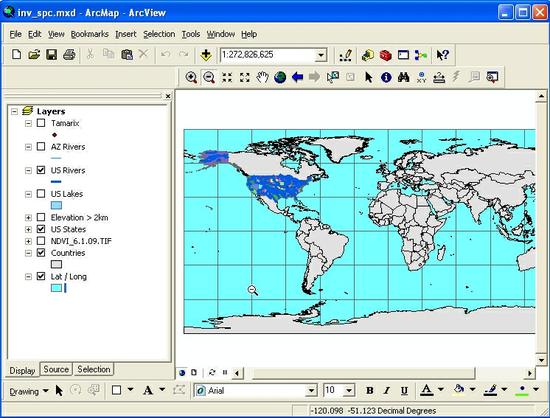Print the map with the printer icon

point(69,55)
